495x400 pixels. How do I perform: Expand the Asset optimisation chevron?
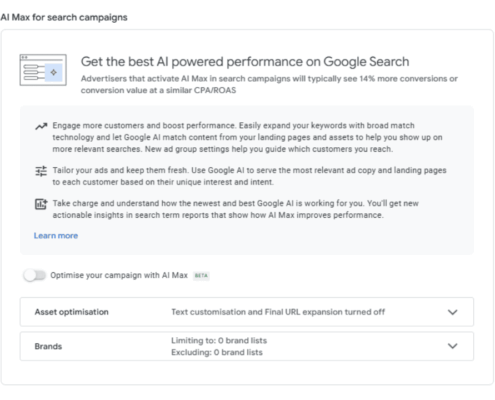coord(452,312)
